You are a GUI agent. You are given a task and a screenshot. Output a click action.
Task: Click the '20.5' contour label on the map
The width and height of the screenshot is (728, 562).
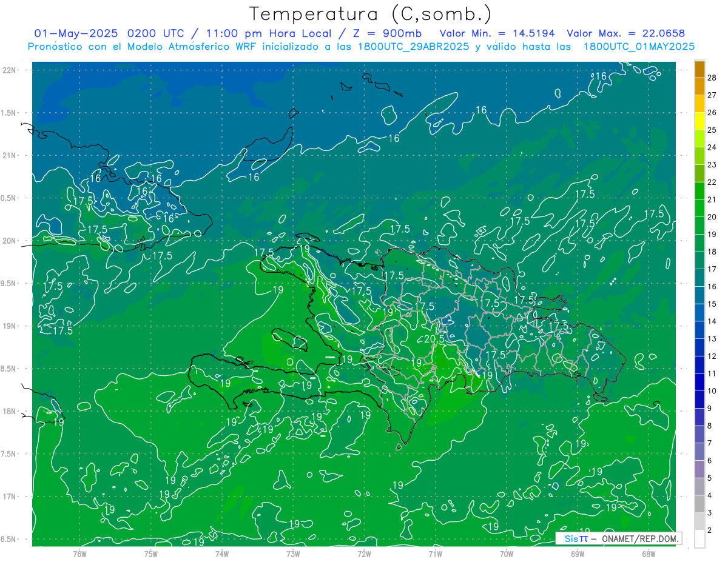(434, 339)
